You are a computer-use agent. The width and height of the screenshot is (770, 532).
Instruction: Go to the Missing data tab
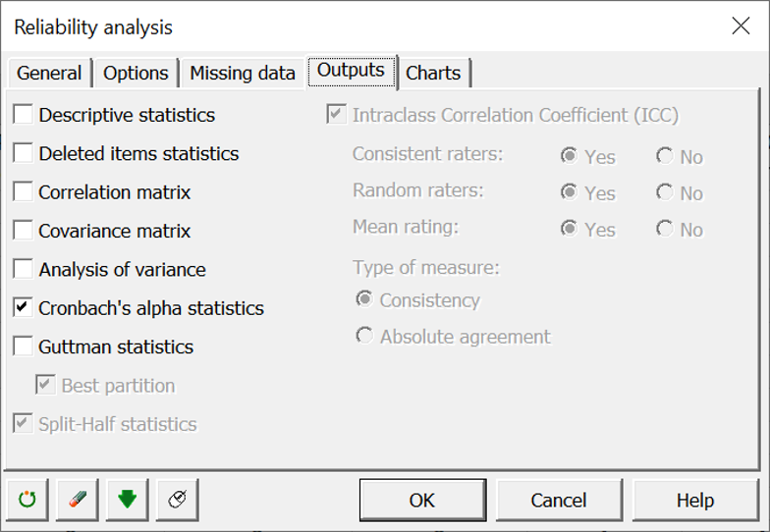[242, 73]
